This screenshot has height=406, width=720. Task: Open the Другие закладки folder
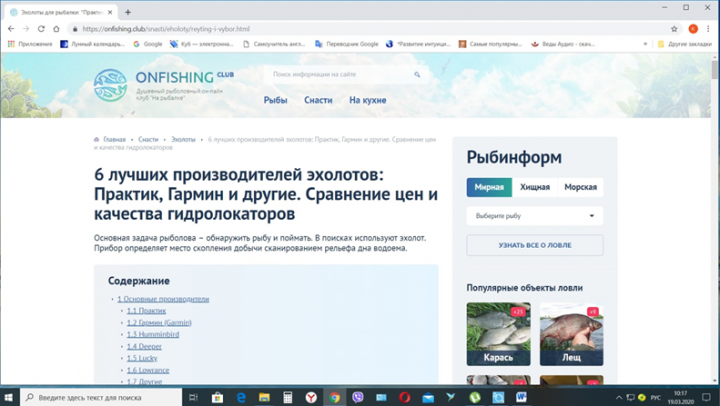point(685,44)
